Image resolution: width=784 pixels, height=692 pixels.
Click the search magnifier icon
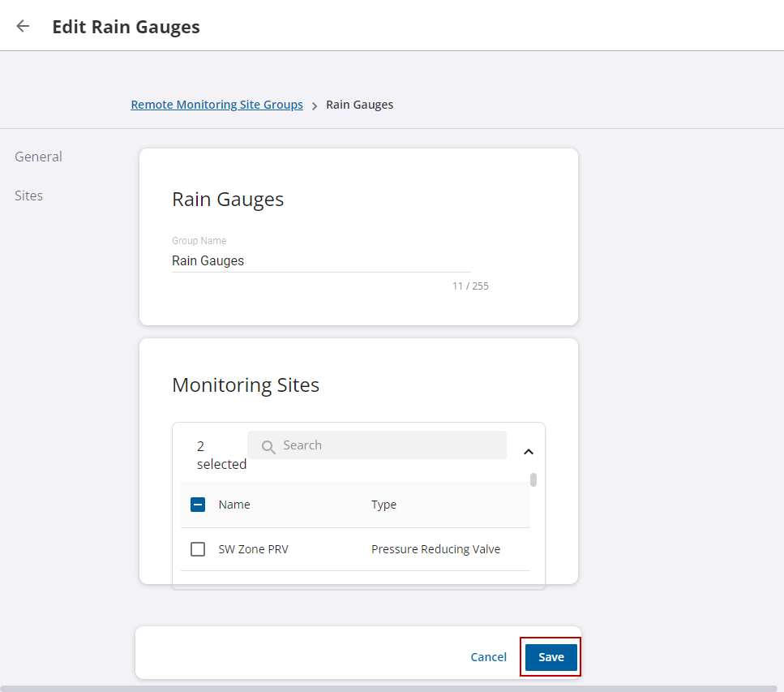click(268, 446)
